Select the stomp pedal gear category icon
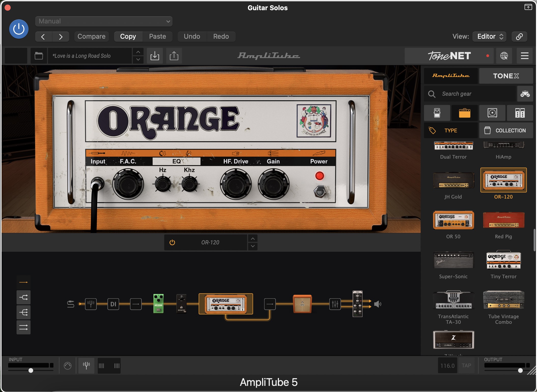Image resolution: width=537 pixels, height=392 pixels. (x=437, y=113)
